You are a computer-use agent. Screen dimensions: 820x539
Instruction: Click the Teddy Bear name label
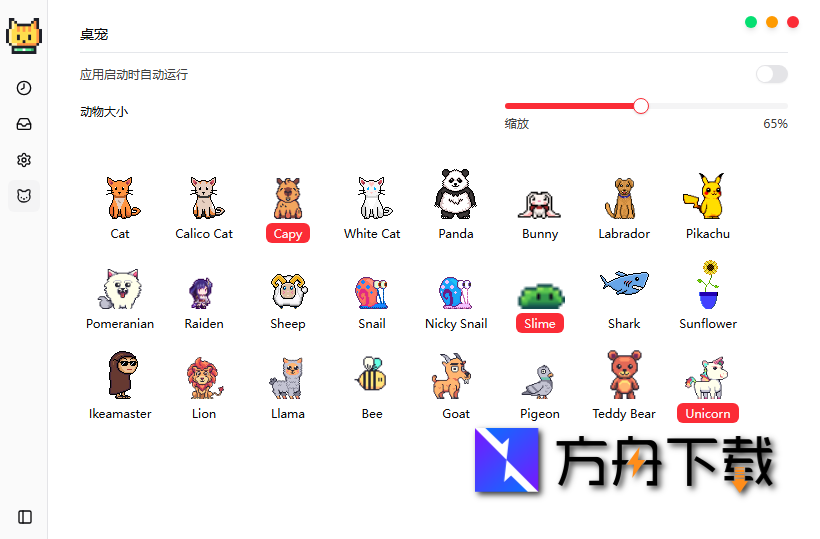tap(624, 413)
